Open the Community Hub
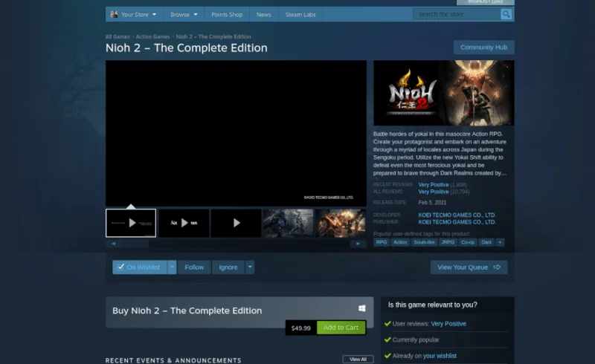The height and width of the screenshot is (364, 595). (484, 48)
